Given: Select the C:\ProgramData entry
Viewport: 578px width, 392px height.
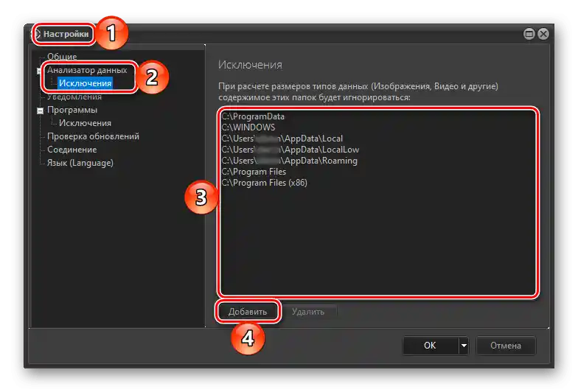Looking at the screenshot, I should 253,116.
